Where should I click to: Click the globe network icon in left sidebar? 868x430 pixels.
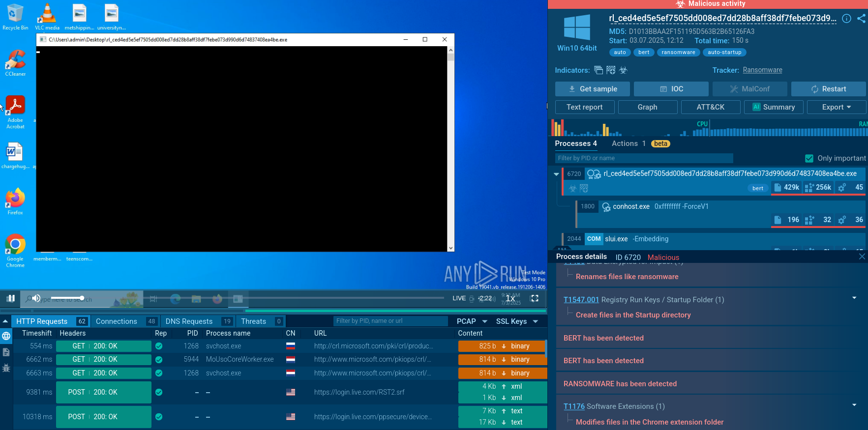pyautogui.click(x=6, y=336)
